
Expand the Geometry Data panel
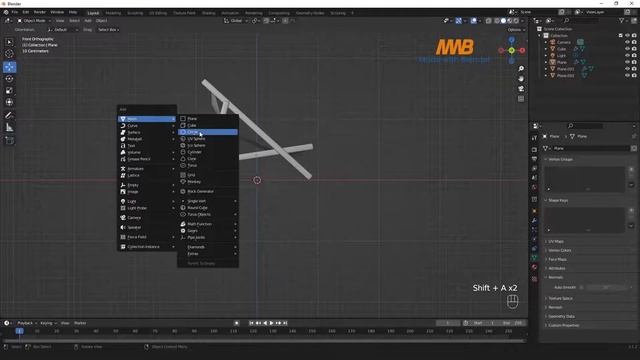[x=561, y=316]
